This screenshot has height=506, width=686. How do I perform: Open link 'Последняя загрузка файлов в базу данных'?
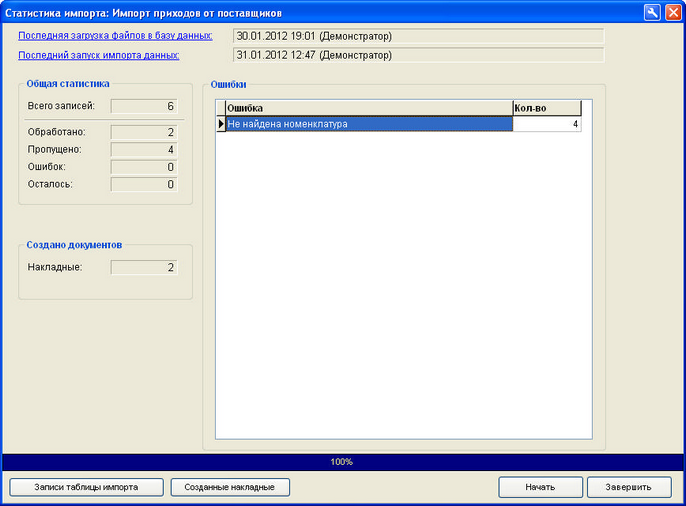tap(115, 36)
